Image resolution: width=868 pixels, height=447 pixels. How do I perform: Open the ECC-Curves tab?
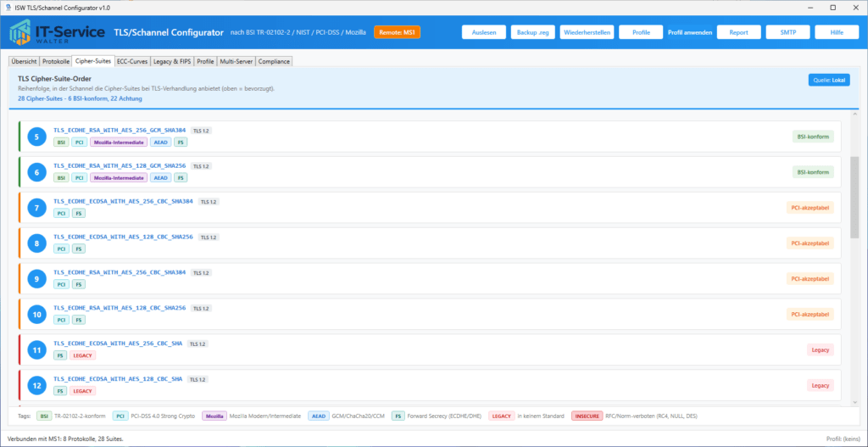point(132,61)
